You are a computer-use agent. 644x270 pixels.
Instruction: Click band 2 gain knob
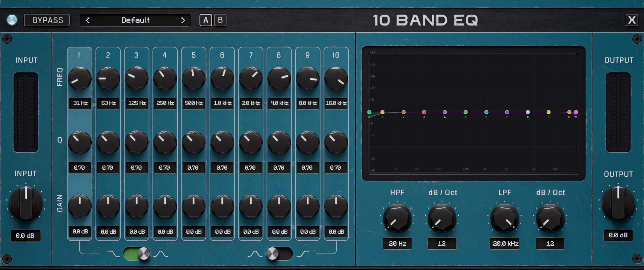point(108,206)
